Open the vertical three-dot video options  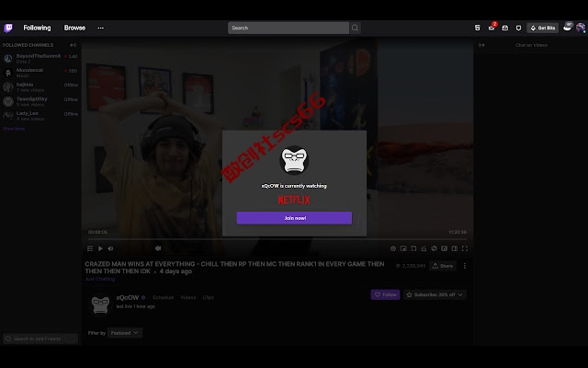click(465, 266)
